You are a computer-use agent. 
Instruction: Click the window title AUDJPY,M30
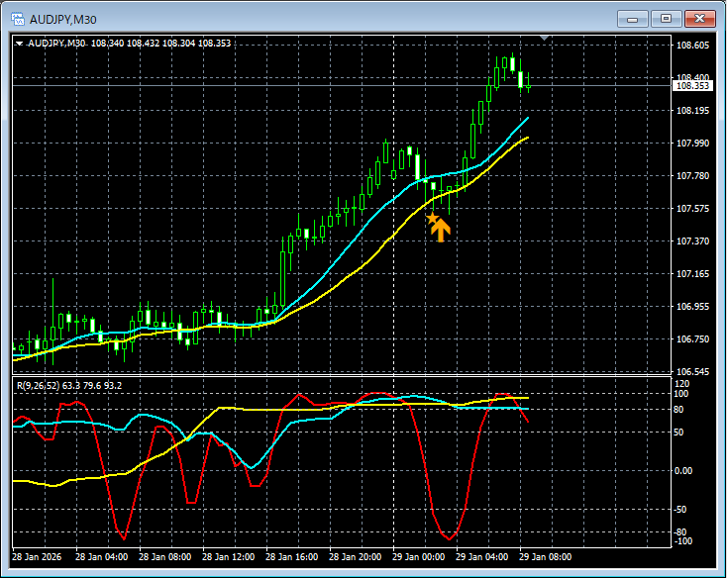63,20
